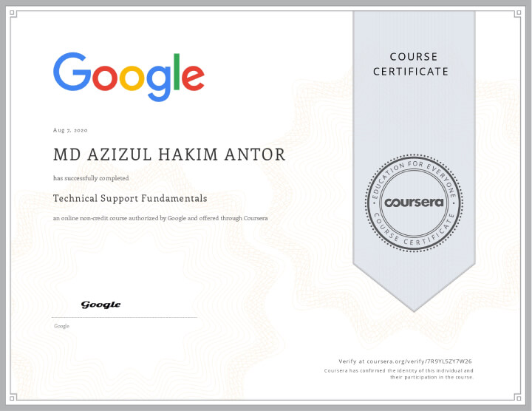Click the 'Coursera has confirmed the identity' note

pos(399,374)
